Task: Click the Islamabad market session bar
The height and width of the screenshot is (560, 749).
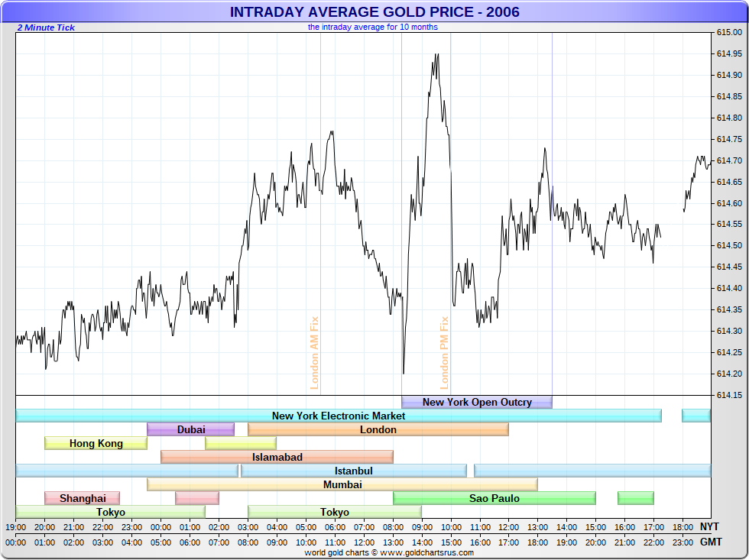Action: pyautogui.click(x=277, y=457)
